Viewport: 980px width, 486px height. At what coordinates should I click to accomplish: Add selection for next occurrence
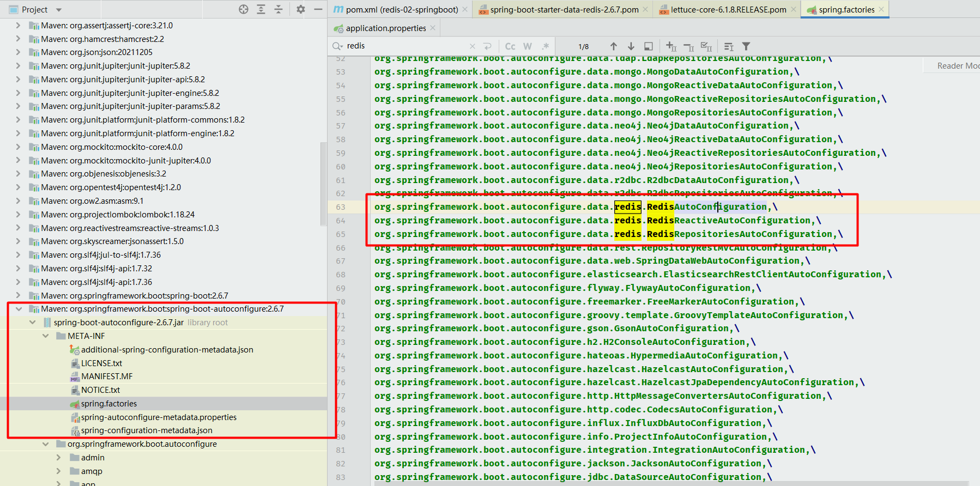click(x=672, y=46)
